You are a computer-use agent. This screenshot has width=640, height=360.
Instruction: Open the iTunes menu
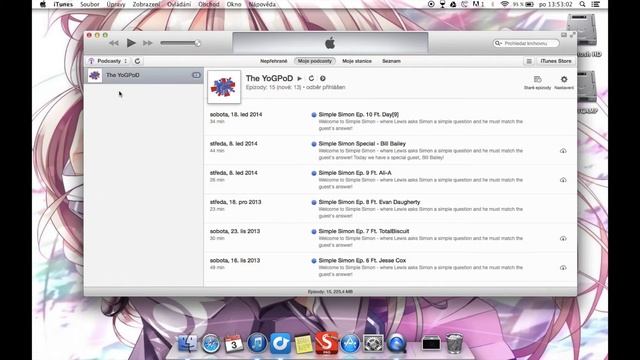click(63, 4)
